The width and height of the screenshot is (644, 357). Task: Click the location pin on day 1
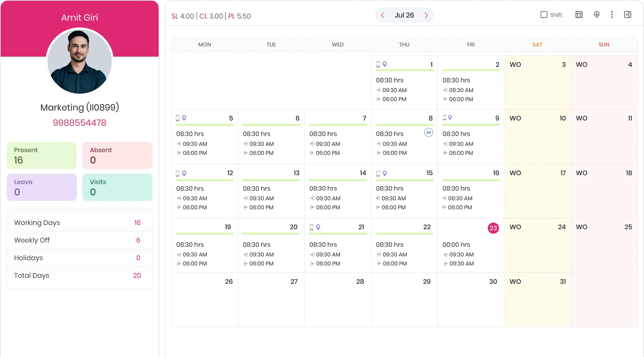385,64
